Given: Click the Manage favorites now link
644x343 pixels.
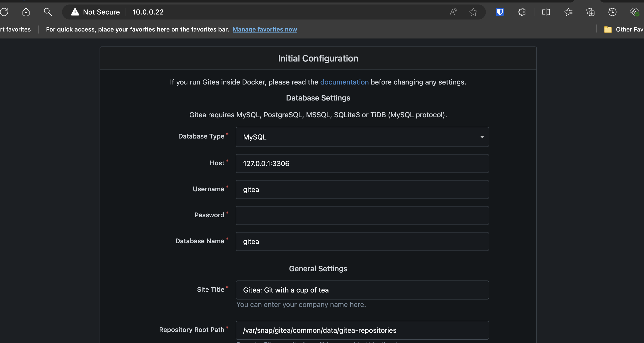Looking at the screenshot, I should tap(265, 29).
